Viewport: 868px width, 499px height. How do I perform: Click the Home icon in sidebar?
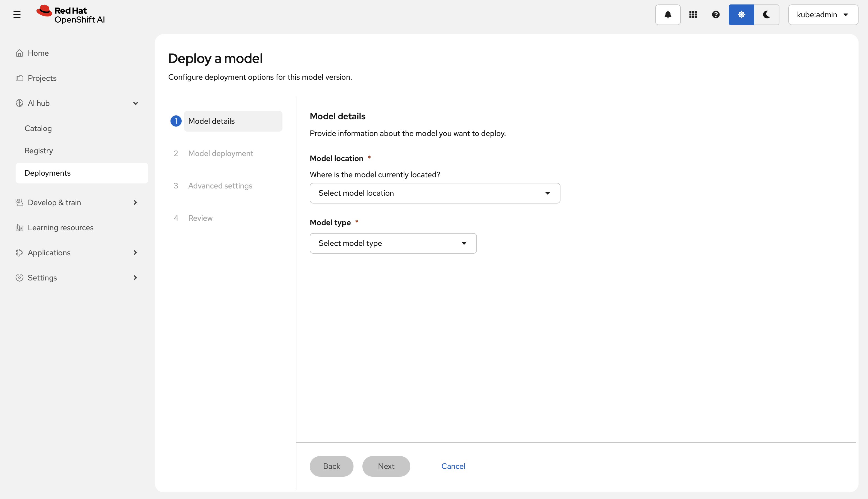click(19, 53)
